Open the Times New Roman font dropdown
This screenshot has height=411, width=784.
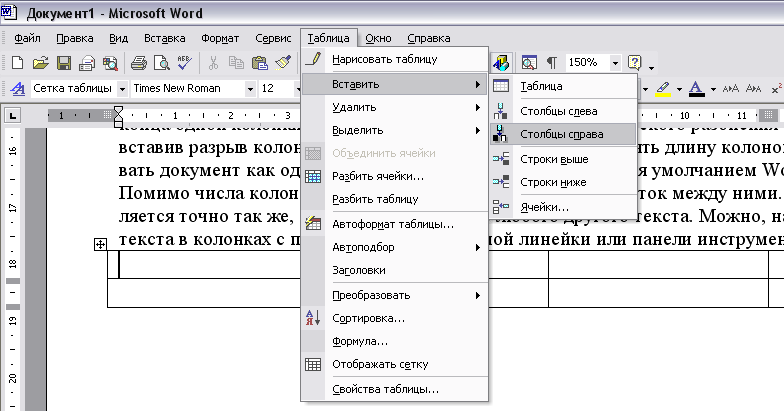[x=250, y=89]
